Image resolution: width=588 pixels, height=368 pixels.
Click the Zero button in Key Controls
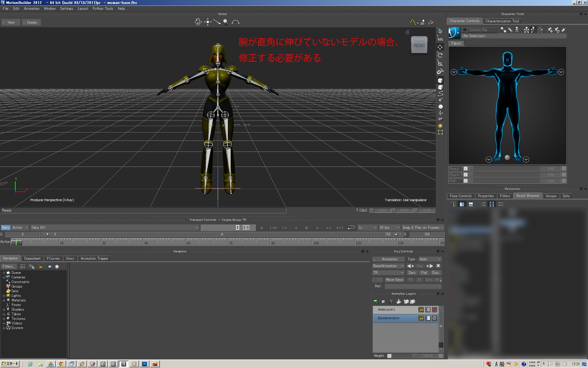coord(412,273)
